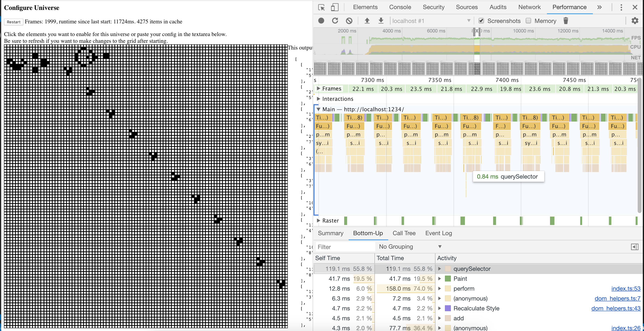This screenshot has height=331, width=644.
Task: Click the clear recording icon
Action: (349, 21)
